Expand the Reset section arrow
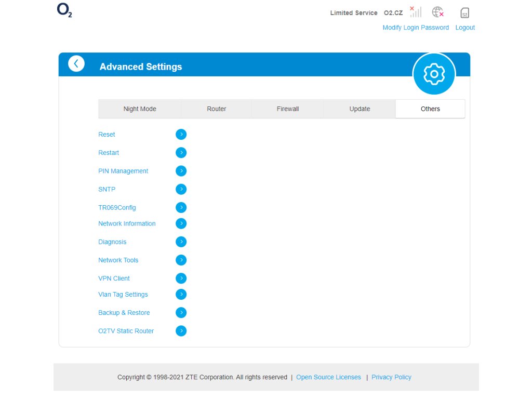 point(181,135)
